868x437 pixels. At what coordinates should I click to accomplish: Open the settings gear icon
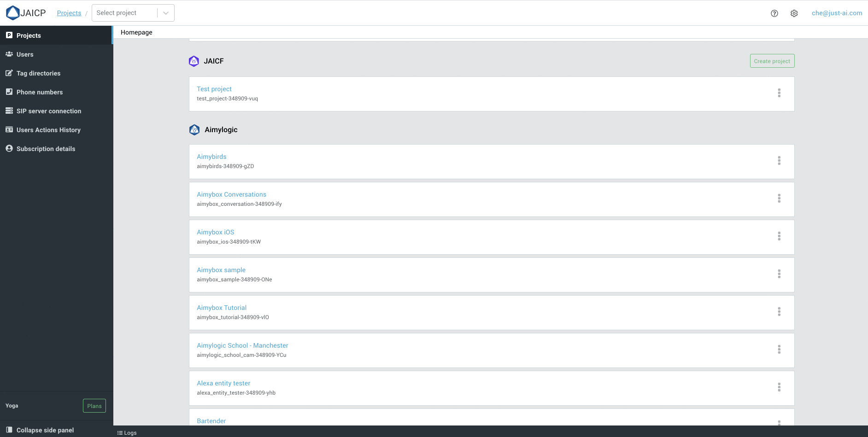coord(794,13)
